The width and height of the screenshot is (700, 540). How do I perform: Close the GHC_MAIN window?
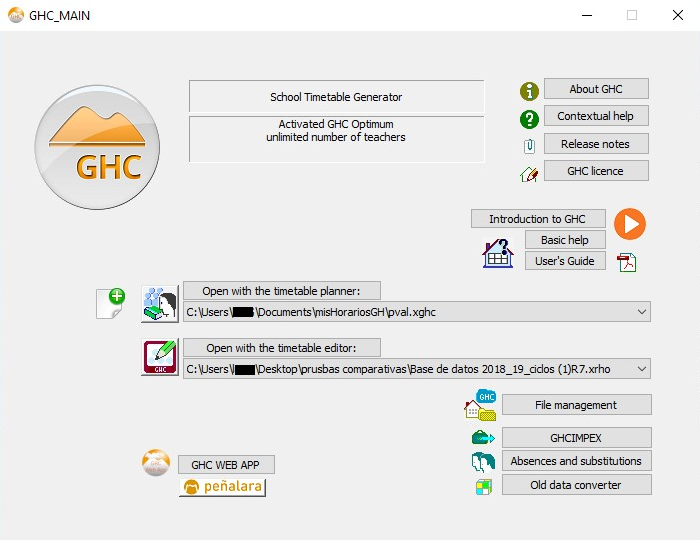click(x=678, y=15)
